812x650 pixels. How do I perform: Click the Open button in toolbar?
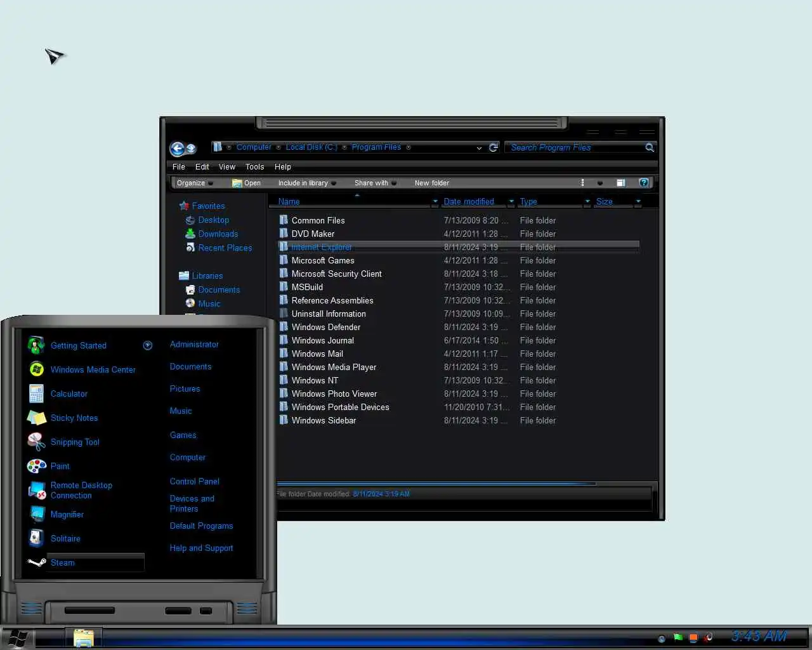coord(247,183)
